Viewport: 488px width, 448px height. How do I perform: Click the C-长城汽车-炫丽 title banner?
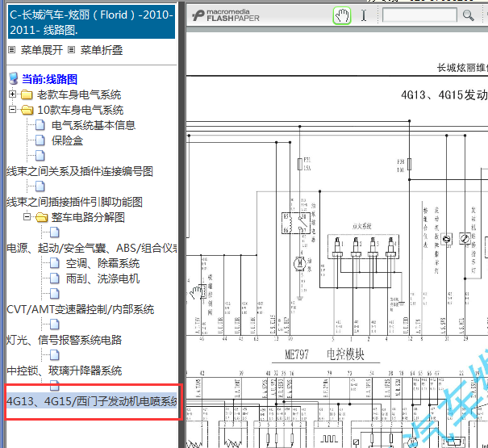[x=91, y=22]
